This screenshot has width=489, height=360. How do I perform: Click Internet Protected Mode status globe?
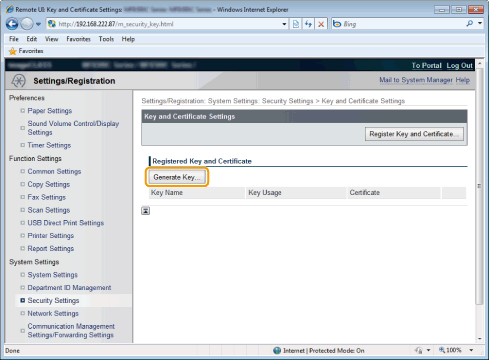[277, 351]
